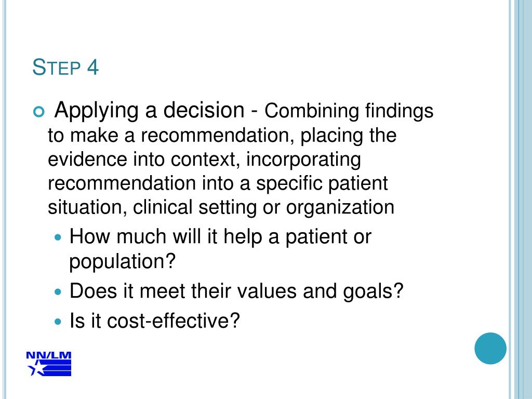
Task: Click the bullet beside Is it cost-effective
Action: (59, 321)
